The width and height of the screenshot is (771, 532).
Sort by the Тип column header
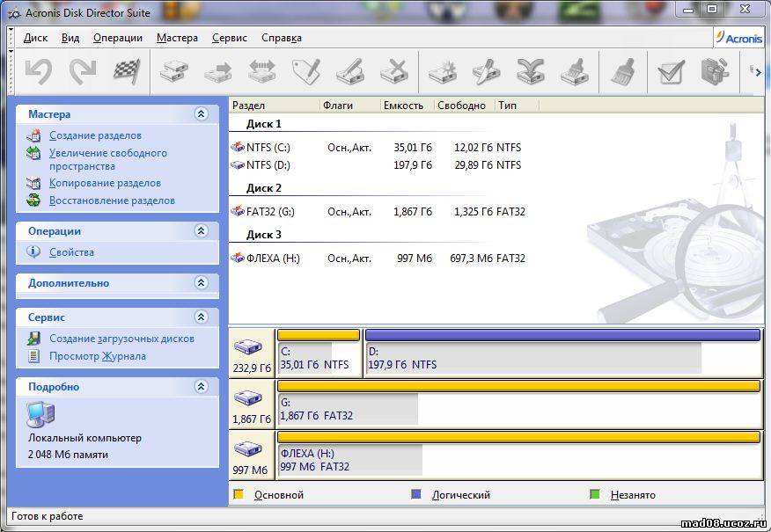517,106
